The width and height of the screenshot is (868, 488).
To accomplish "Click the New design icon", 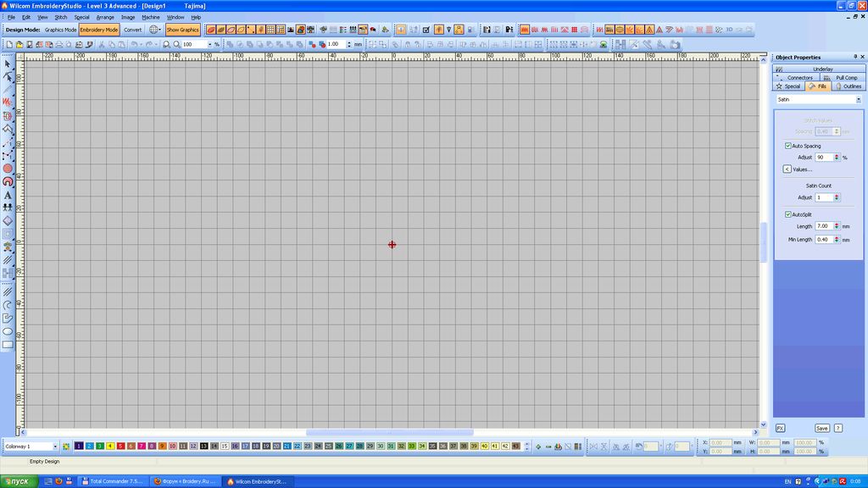I will pyautogui.click(x=8, y=44).
